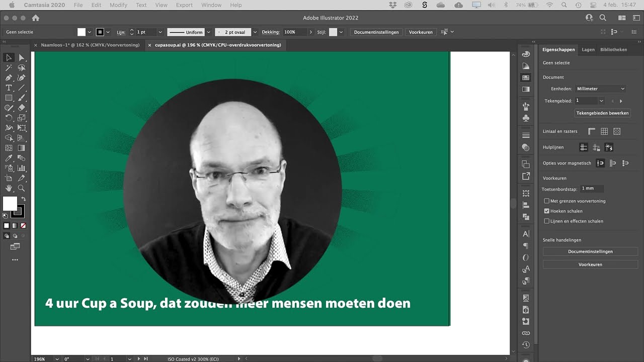Open the Edit Toolbar three-dots menu
Viewport: 644px width, 362px height.
(x=15, y=260)
